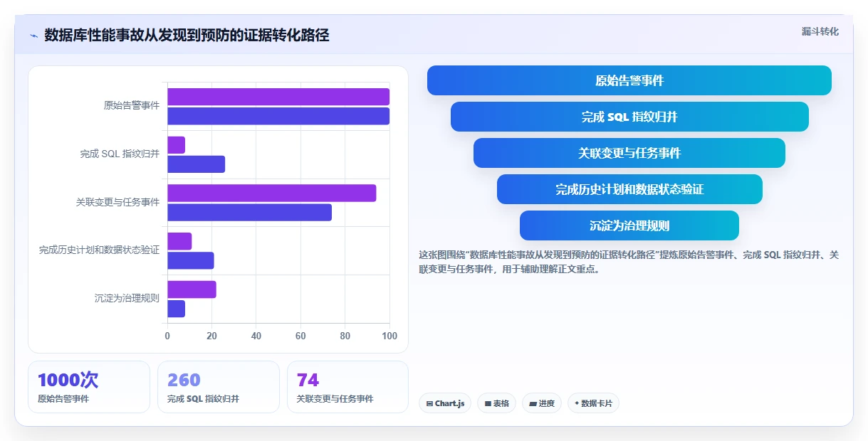Click the blue bar for 完成 SQL 指纹归并
868x441 pixels.
[196, 164]
